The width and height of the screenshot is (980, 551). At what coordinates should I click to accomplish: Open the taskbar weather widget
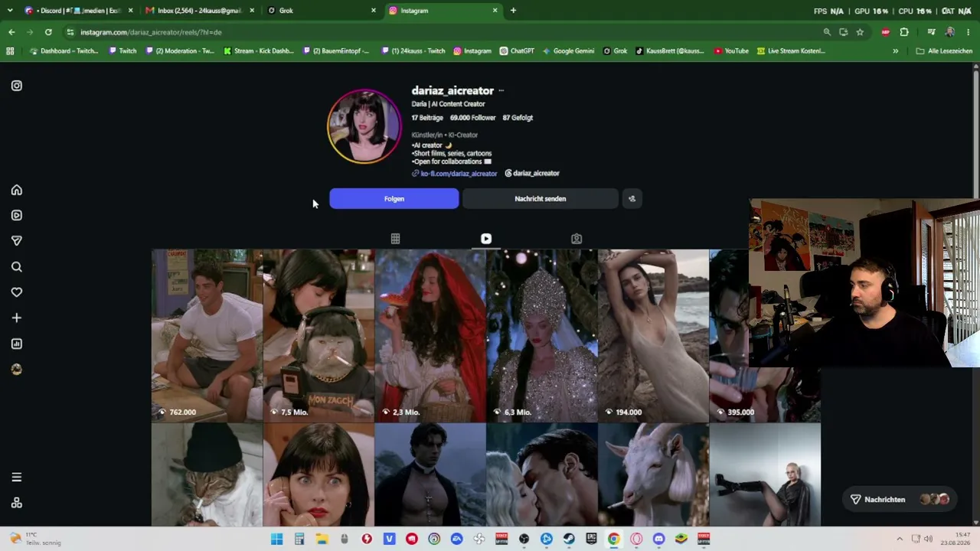click(x=34, y=539)
